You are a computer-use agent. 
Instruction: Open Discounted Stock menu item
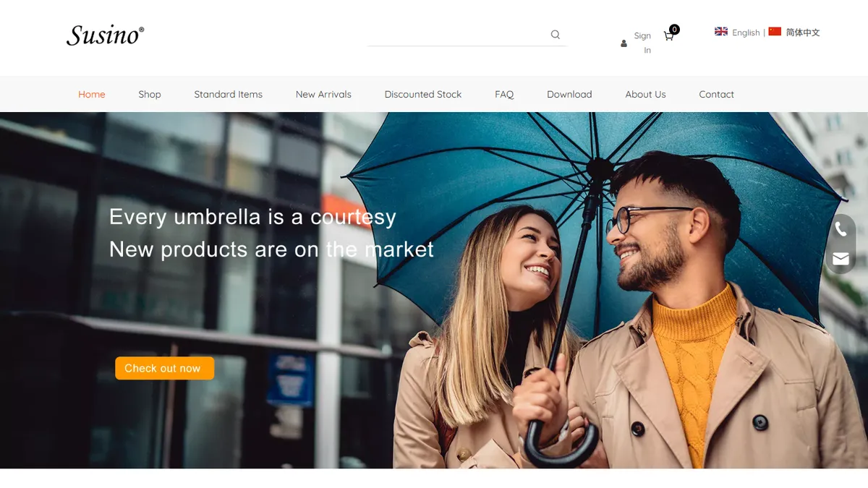[423, 94]
